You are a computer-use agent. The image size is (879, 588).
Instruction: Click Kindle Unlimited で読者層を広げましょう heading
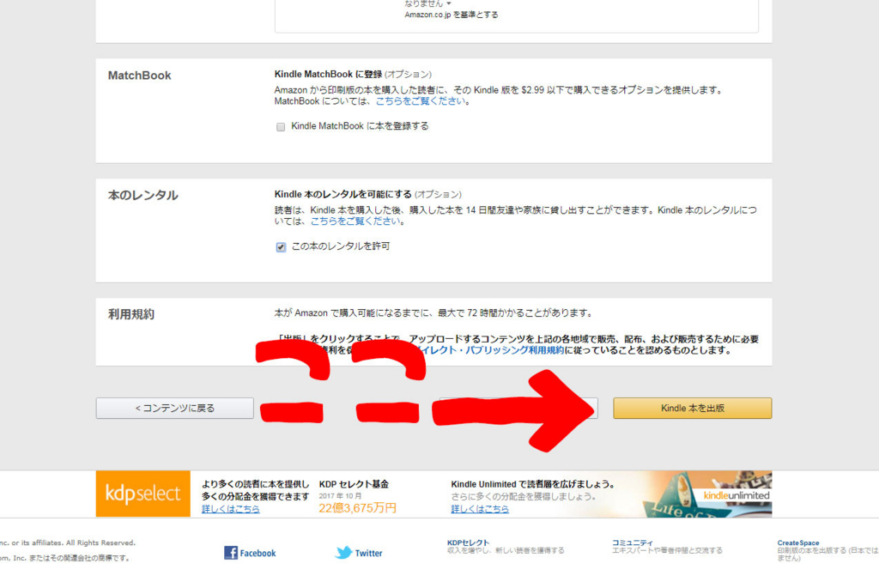pyautogui.click(x=533, y=484)
